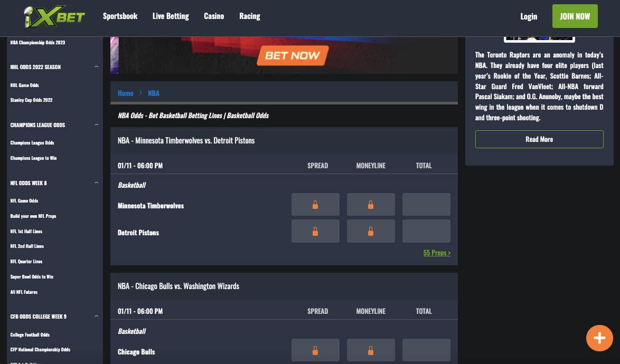
Task: Open NBA Championship Odds 2023
Action: tap(37, 43)
